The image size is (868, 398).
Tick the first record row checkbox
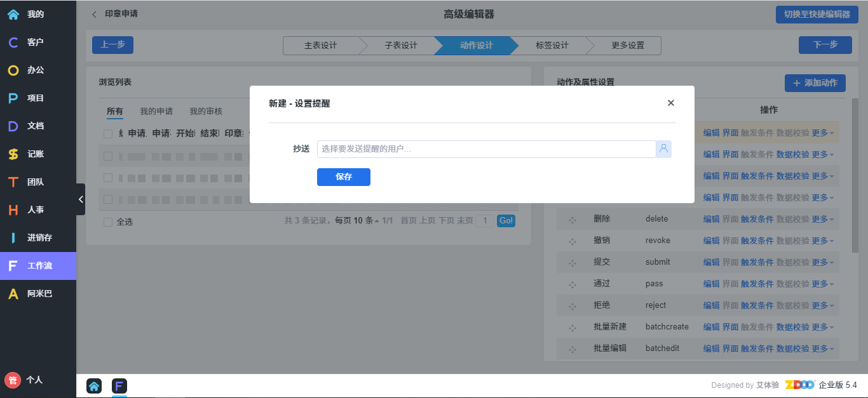[x=108, y=156]
